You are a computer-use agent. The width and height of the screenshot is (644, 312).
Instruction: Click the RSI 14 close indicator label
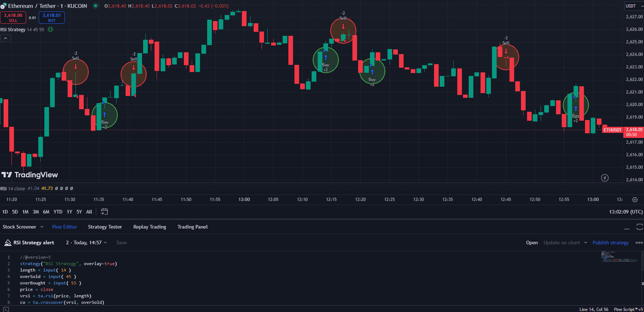tap(13, 188)
